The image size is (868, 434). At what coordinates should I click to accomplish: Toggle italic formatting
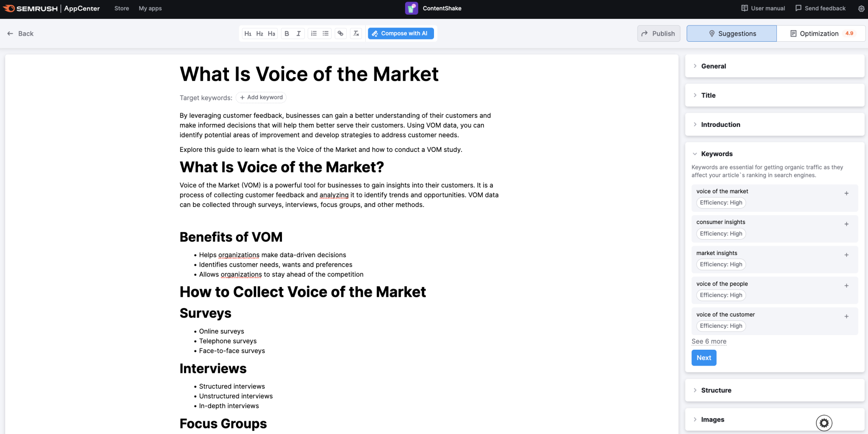click(x=299, y=34)
